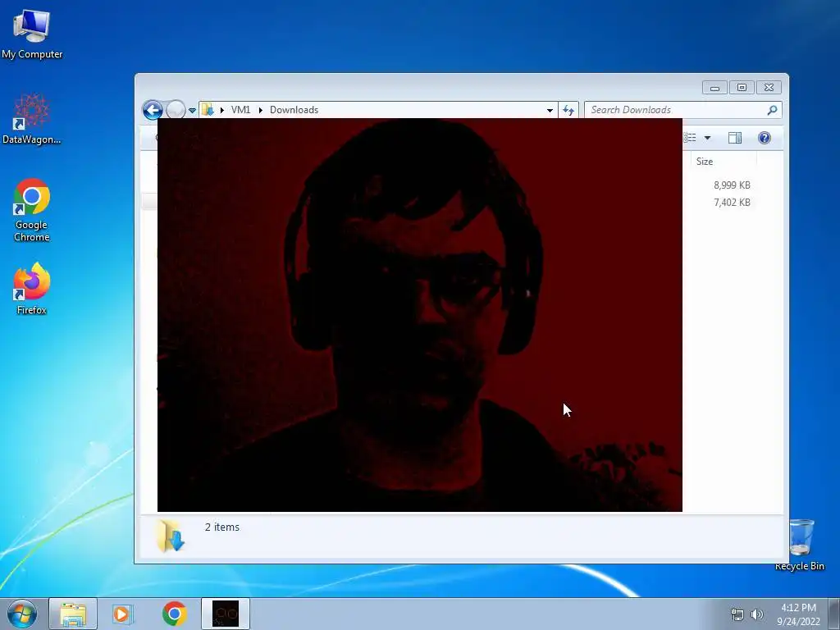Open the view options dropdown arrow
Viewport: 840px width, 630px height.
707,138
